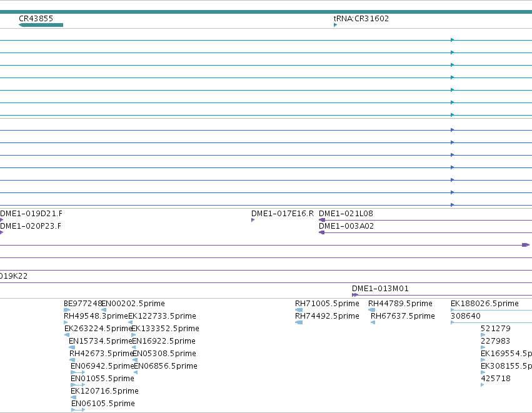Select the 308640 feature label
This screenshot has height=413, width=532.
[466, 316]
